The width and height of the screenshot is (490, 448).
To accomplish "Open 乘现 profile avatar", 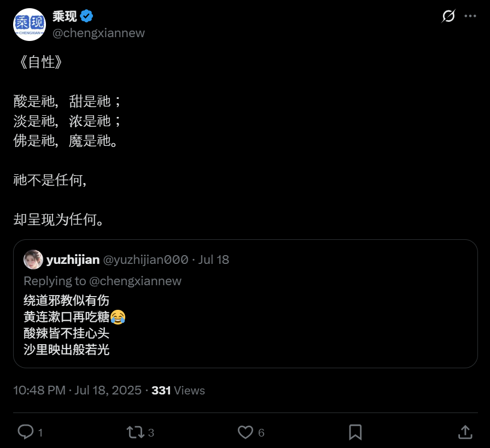I will (x=30, y=25).
